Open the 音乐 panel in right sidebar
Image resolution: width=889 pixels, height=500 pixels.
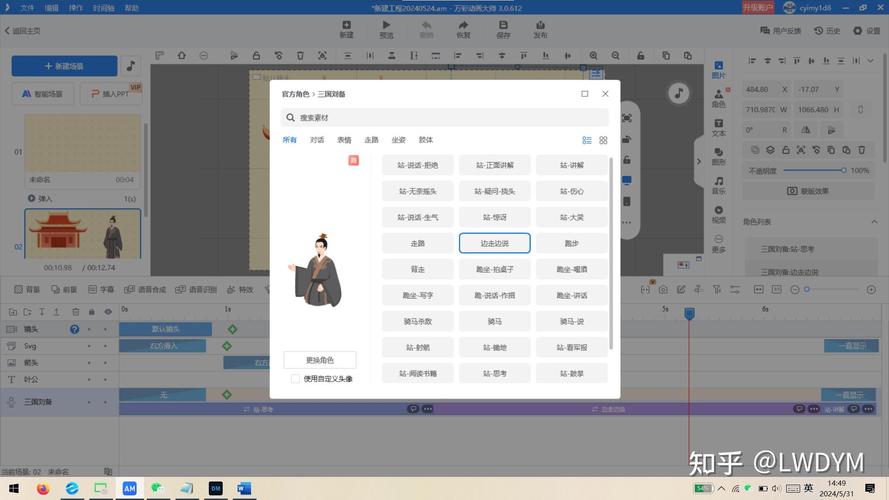pos(718,184)
